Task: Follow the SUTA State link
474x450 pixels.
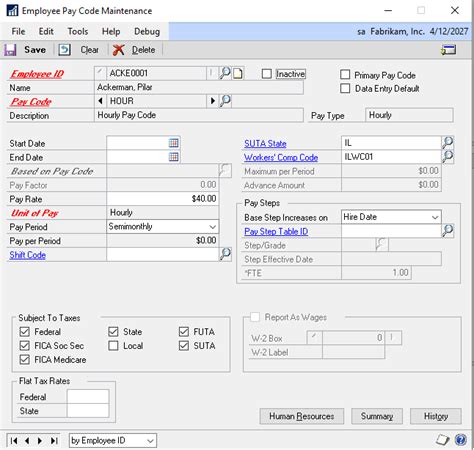Action: pos(265,144)
